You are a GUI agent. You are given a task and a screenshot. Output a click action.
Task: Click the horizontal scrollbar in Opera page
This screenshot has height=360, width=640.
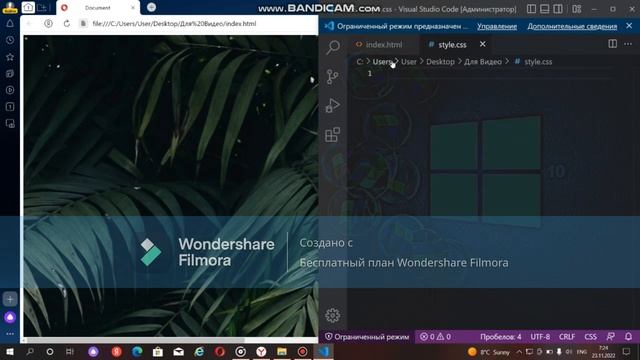[136, 340]
